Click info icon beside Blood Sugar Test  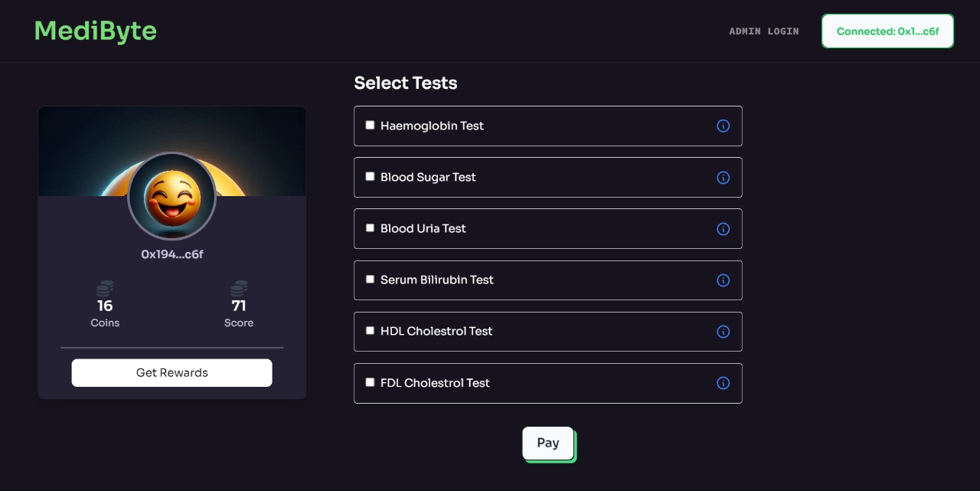(x=723, y=178)
